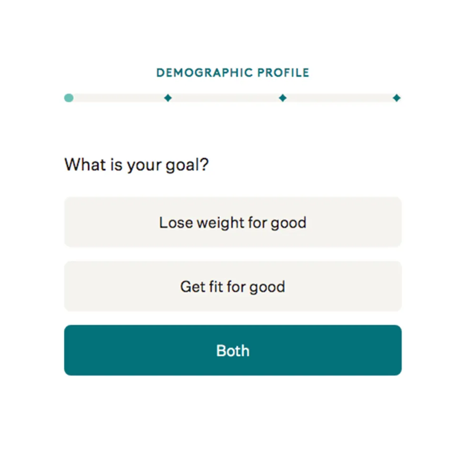Click the final diamond step marker
The width and height of the screenshot is (476, 476).
(397, 98)
